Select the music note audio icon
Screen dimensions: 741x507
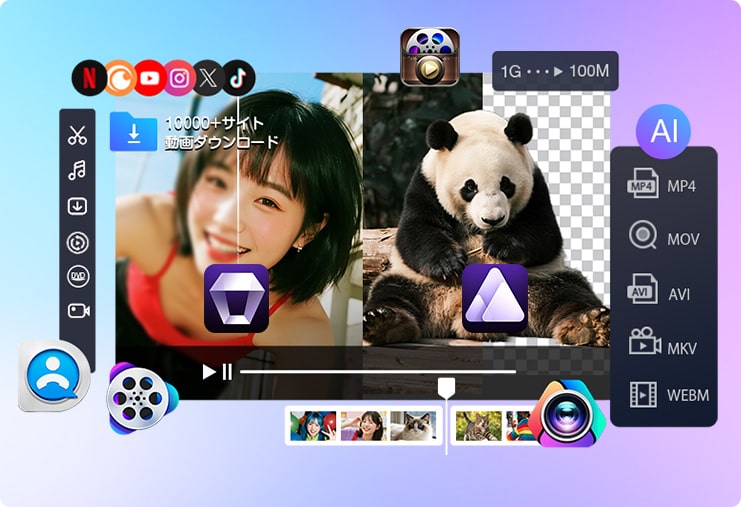78,171
